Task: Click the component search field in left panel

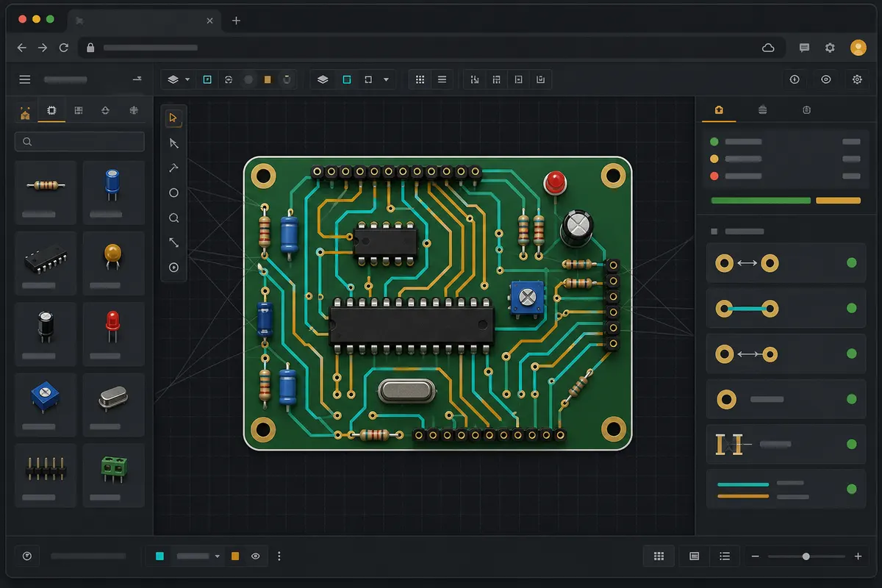Action: click(79, 142)
